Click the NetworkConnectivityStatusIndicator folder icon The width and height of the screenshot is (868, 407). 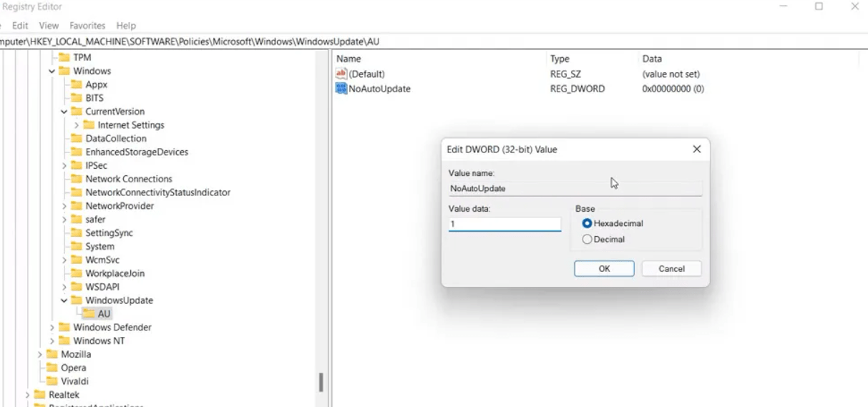77,192
